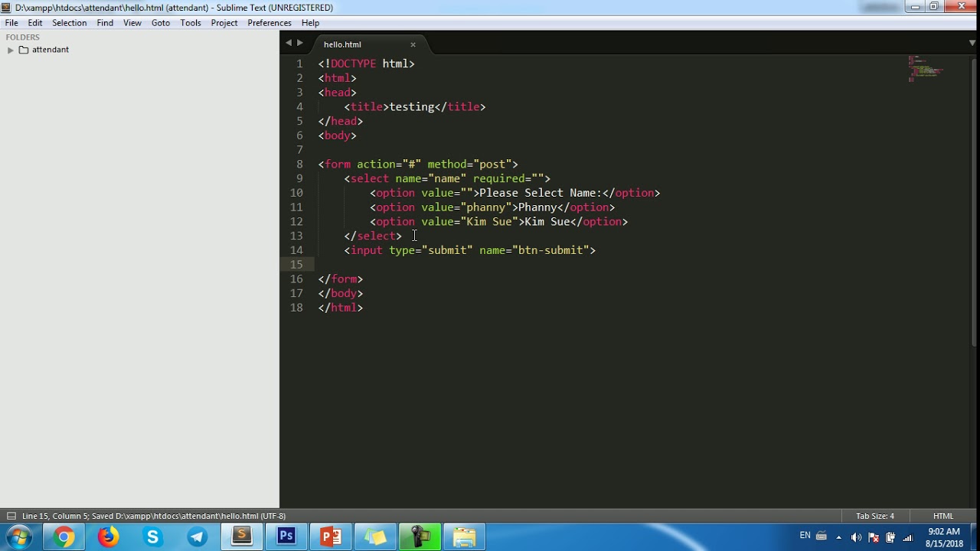Viewport: 980px width, 551px height.
Task: Click the 'Kim Sue' option label text
Action: pos(547,222)
